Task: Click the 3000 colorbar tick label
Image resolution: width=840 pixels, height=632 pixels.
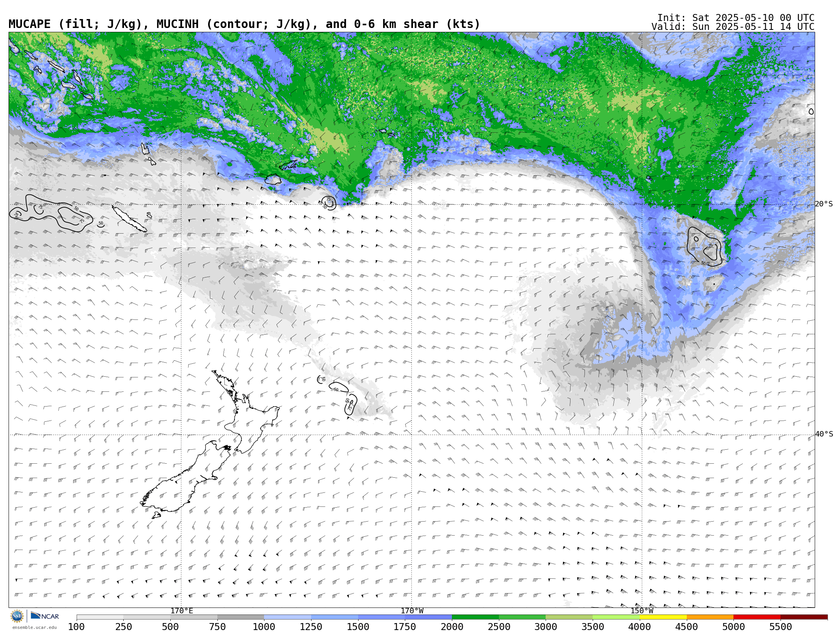Action: click(x=546, y=627)
